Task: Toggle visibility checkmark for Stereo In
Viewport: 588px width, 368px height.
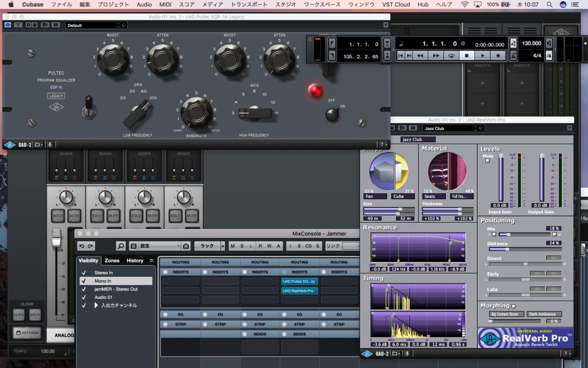Action: tap(84, 273)
